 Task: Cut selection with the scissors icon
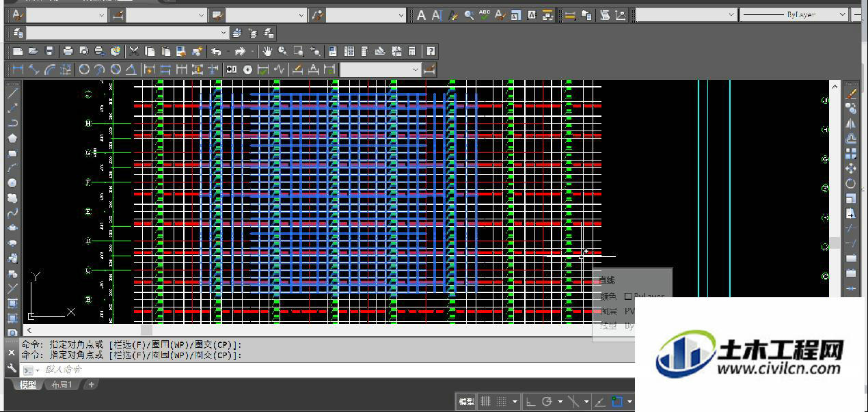coord(134,51)
